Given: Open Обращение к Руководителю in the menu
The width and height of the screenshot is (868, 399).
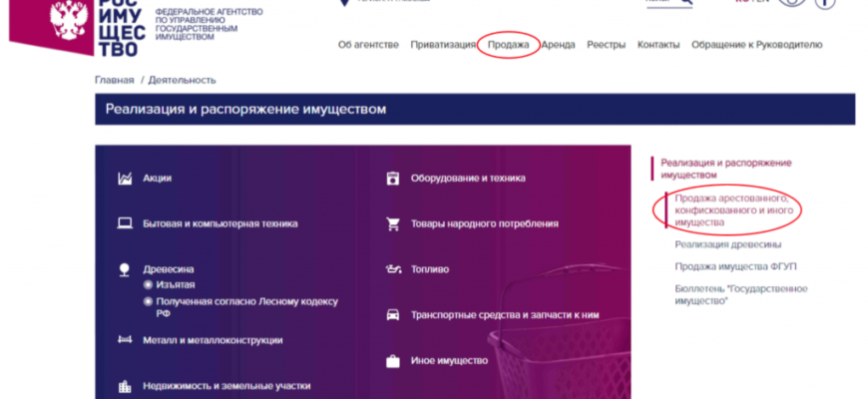Looking at the screenshot, I should pos(756,45).
